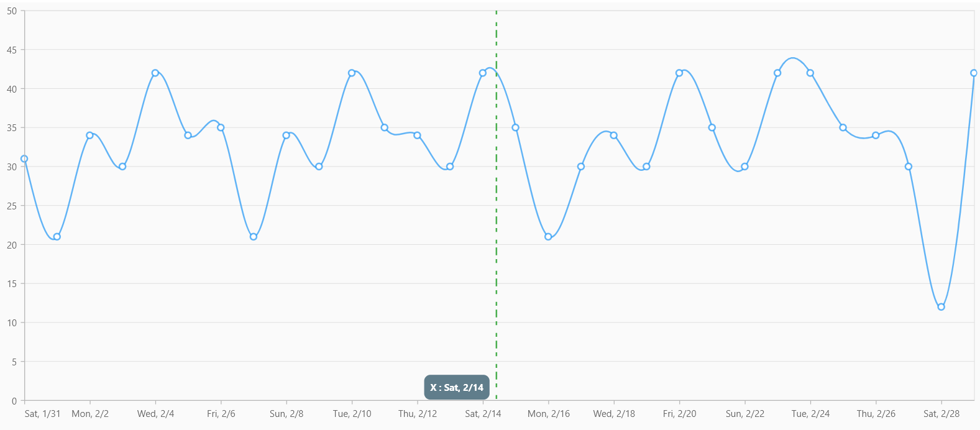Select the Thu, 2/12 data point

[418, 135]
